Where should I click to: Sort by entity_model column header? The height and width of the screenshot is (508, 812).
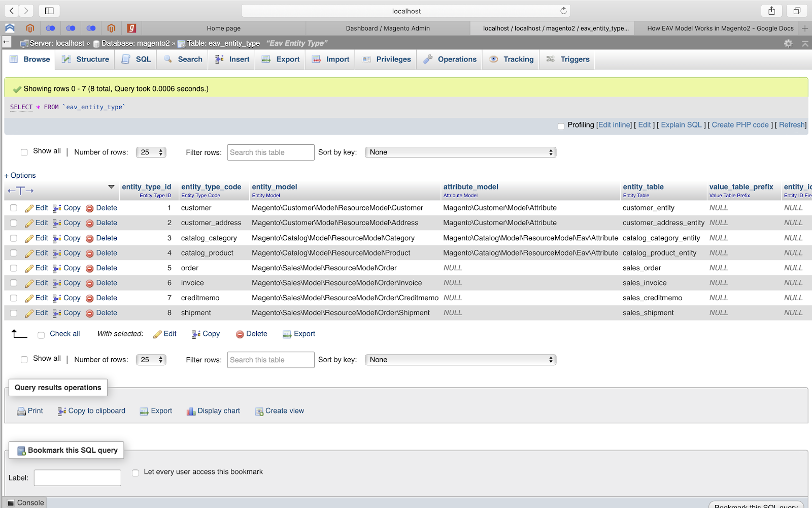click(275, 187)
